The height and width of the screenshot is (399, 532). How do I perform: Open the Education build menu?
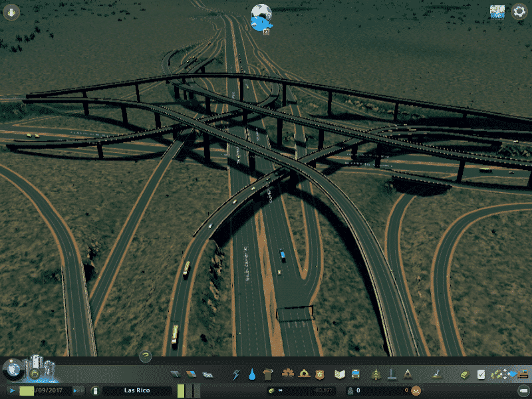pos(340,374)
